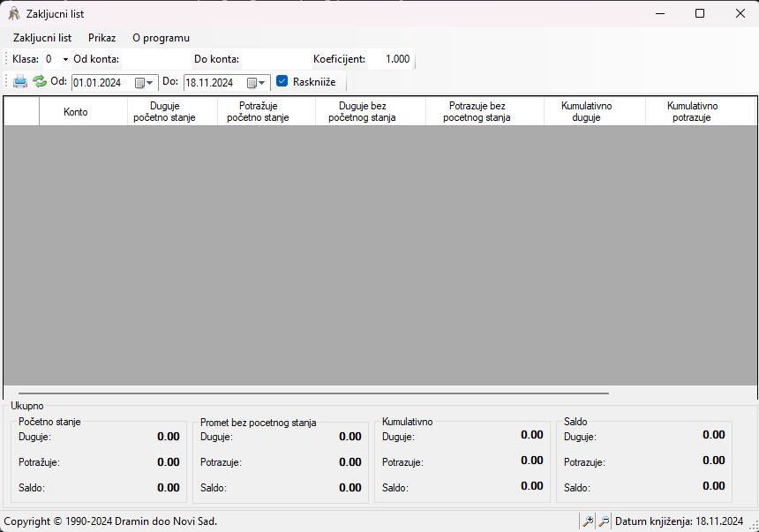Click the horizontal scrollbar below the grid
The height and width of the screenshot is (532, 759).
(x=313, y=393)
